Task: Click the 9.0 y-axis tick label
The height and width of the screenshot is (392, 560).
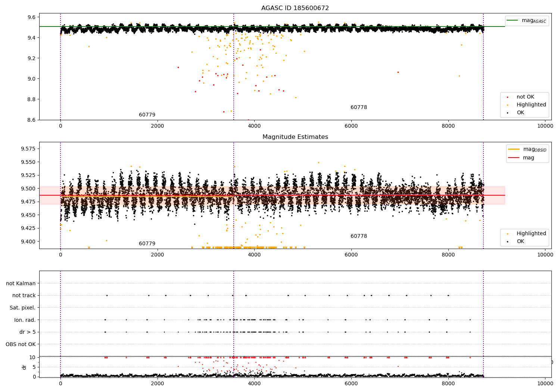Action: [x=32, y=79]
